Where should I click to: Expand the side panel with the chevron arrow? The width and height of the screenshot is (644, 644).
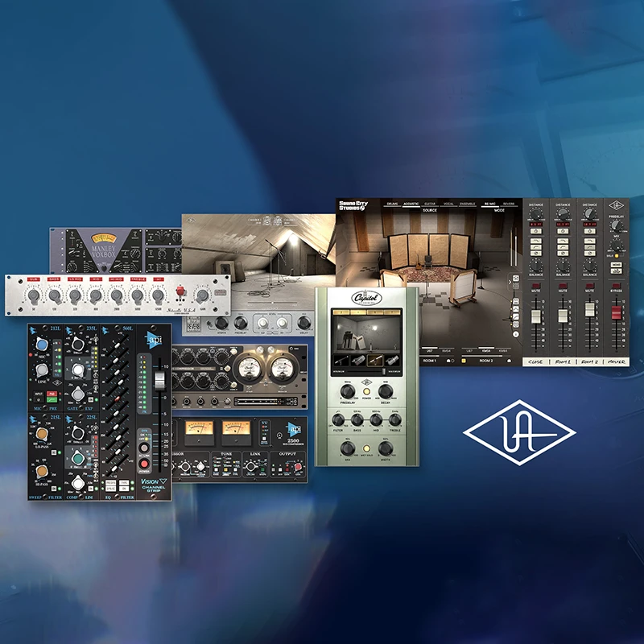point(510,282)
